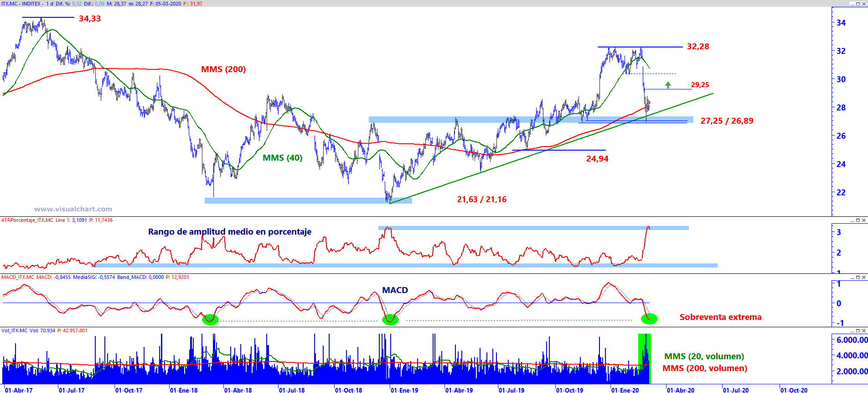The width and height of the screenshot is (868, 393).
Task: Click the www.visualchart.com watermark link
Action: click(73, 209)
